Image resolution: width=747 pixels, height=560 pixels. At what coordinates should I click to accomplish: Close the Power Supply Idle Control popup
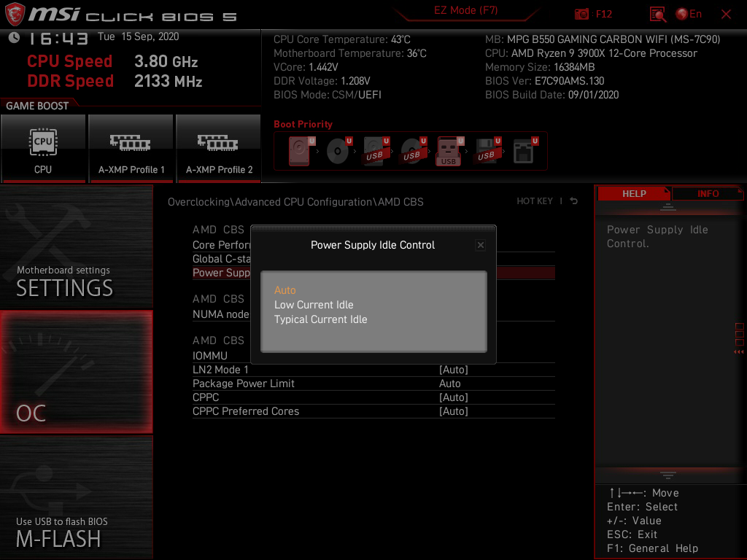[x=480, y=245]
